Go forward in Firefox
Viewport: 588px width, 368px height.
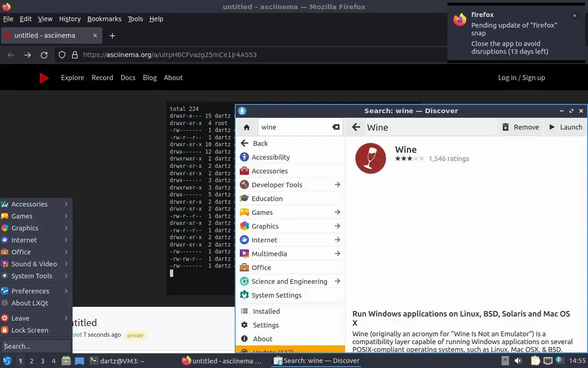28,55
